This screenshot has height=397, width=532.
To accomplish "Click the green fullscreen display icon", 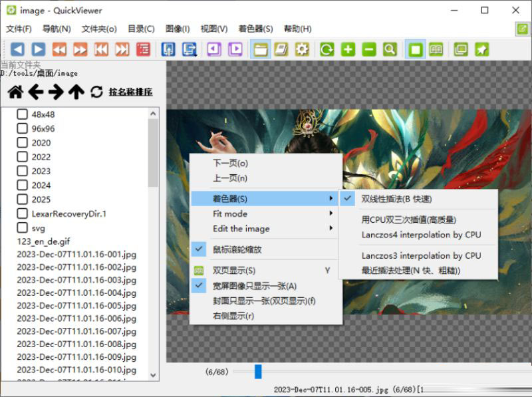I will [x=461, y=49].
